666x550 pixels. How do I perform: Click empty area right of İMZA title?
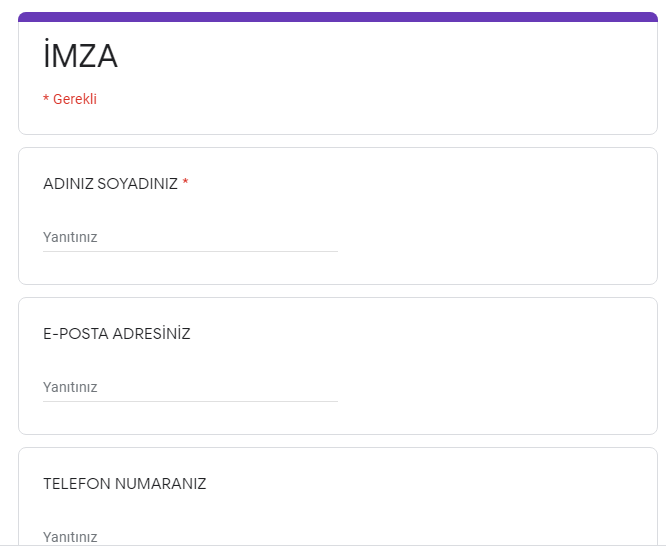tap(400, 60)
